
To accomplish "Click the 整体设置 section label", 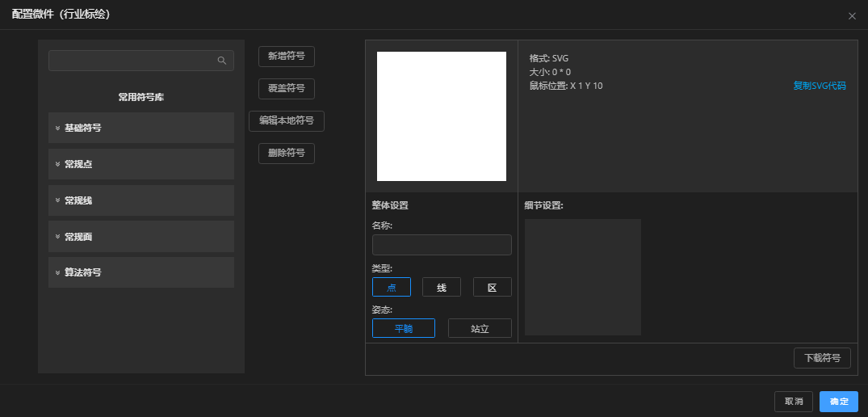I will 390,205.
